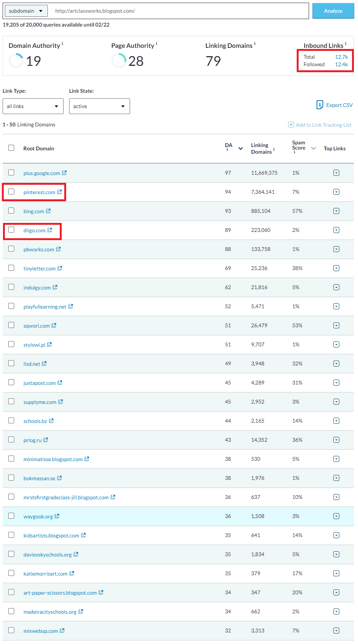Open the Link State active dropdown
358x644 pixels.
click(99, 106)
